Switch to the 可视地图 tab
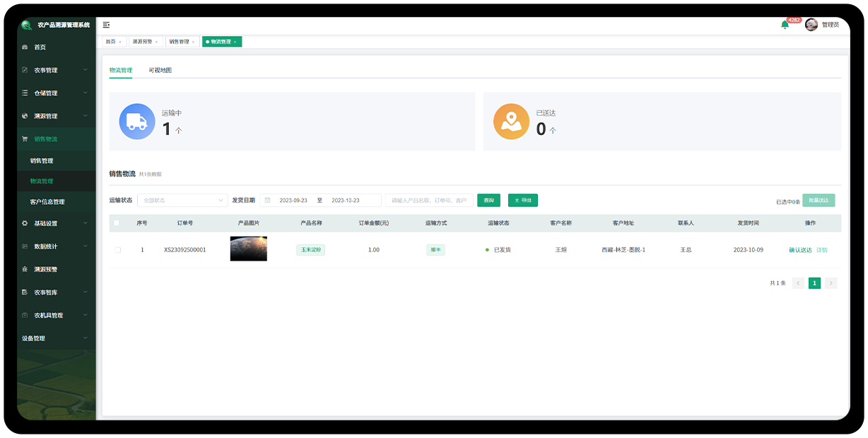Screen dimensions: 868x438 coord(160,71)
